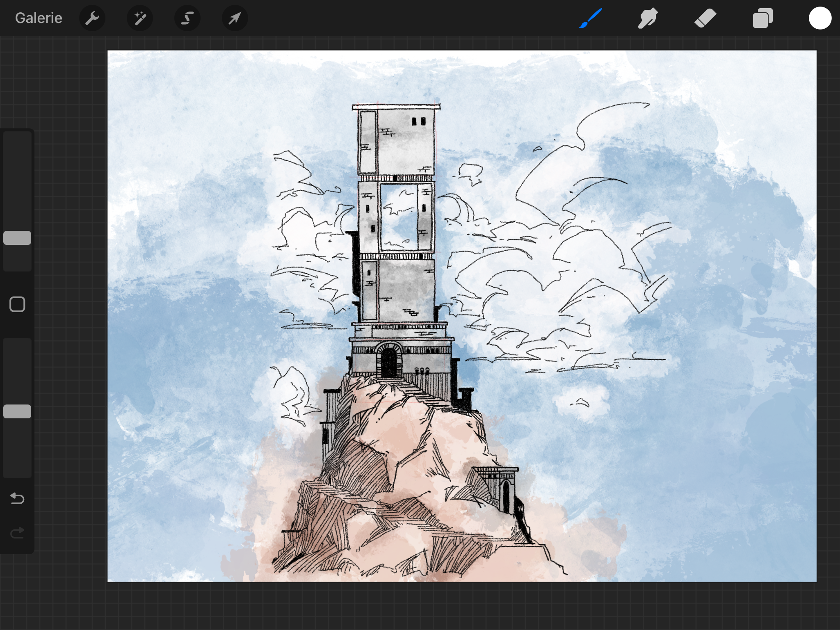
Task: Tap the open window frame in tower's middle
Action: point(399,217)
